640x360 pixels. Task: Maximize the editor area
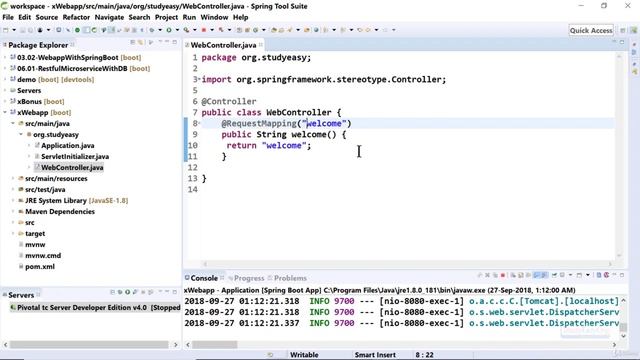[622, 42]
